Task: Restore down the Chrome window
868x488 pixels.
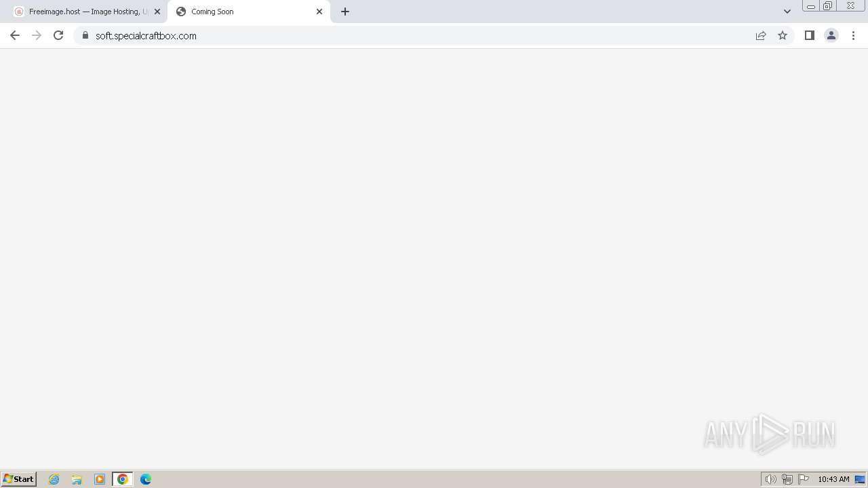Action: point(828,6)
